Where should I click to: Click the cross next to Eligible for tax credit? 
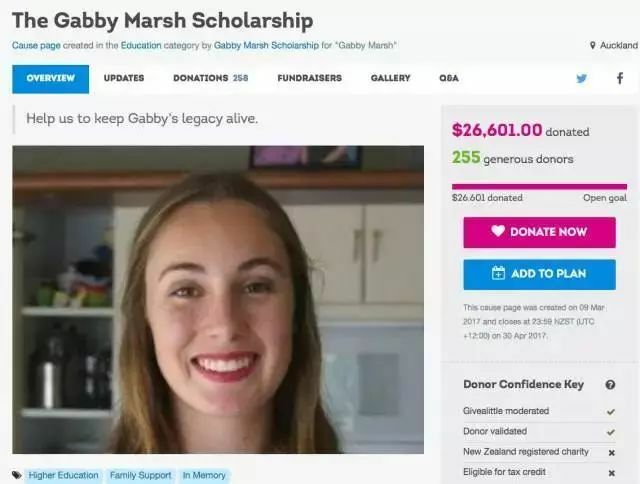[611, 473]
